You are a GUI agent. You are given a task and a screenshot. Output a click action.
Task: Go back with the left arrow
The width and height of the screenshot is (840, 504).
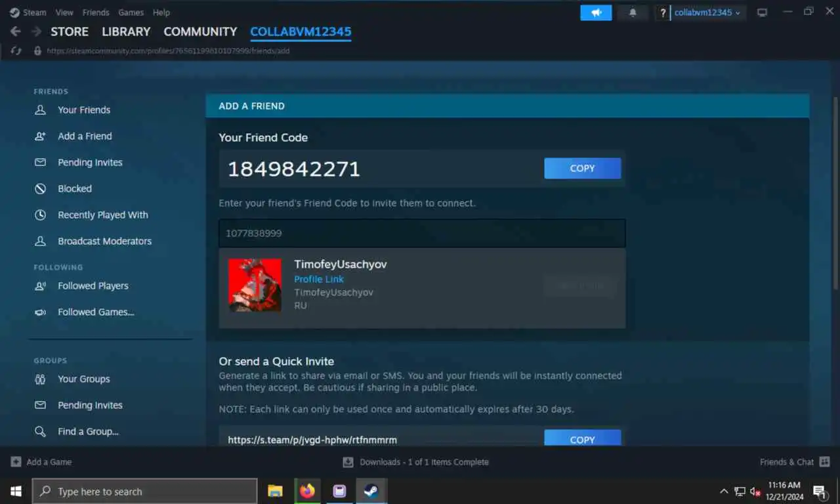point(16,31)
